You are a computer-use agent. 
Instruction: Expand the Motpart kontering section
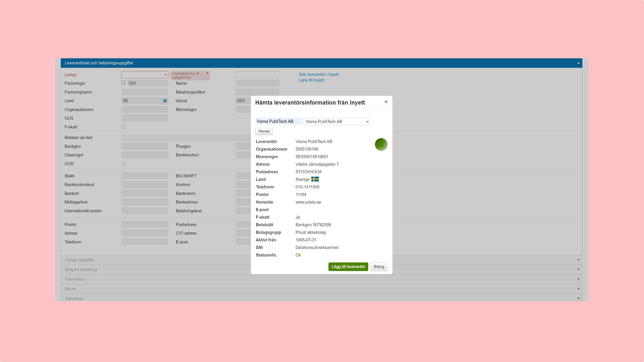point(321,270)
